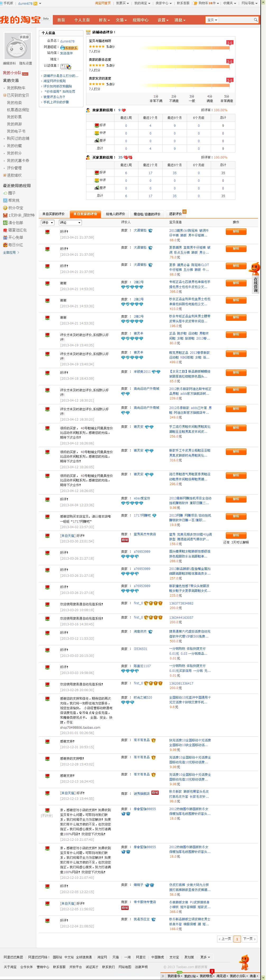Open 隐私设置 link under avatar
266x980 pixels.
pyautogui.click(x=26, y=63)
